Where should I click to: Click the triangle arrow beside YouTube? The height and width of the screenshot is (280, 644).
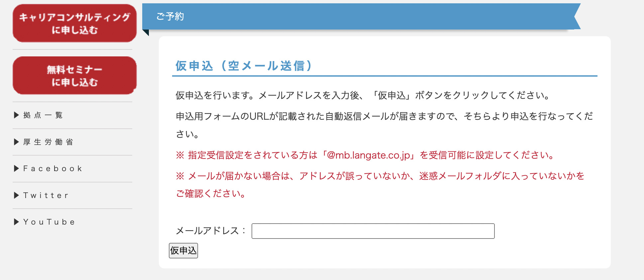[x=16, y=222]
